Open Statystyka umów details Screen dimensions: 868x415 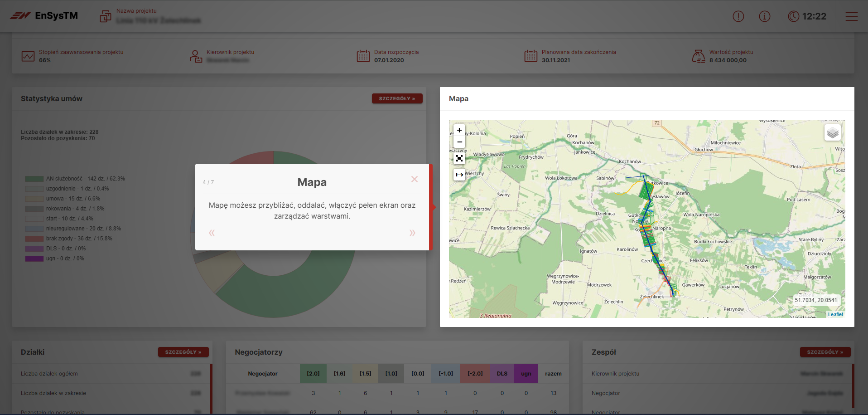pyautogui.click(x=397, y=98)
